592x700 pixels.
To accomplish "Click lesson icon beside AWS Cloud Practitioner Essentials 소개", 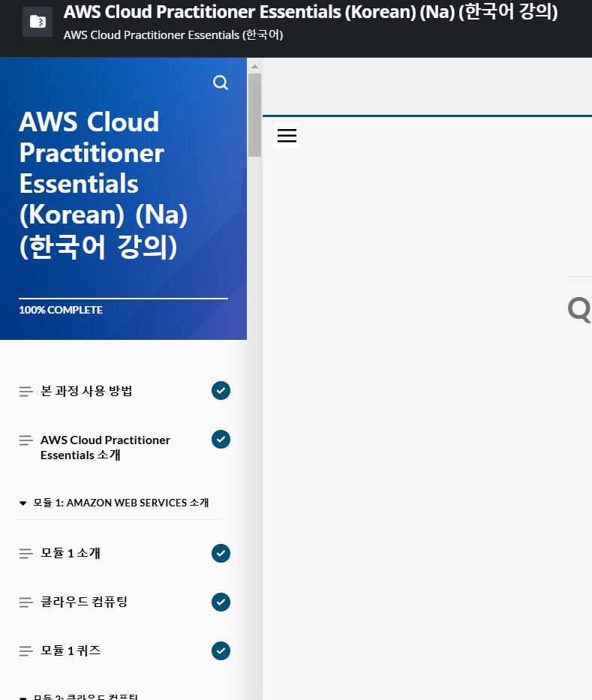I will 26,440.
